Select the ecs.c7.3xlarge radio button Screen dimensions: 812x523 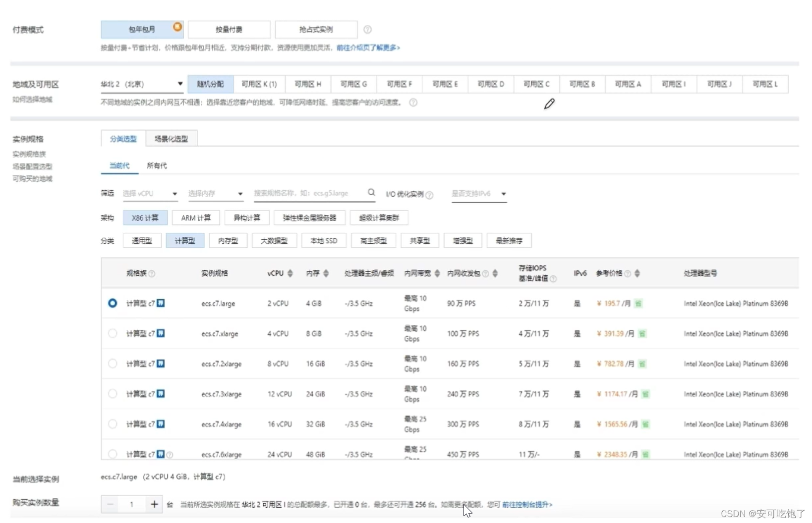113,394
